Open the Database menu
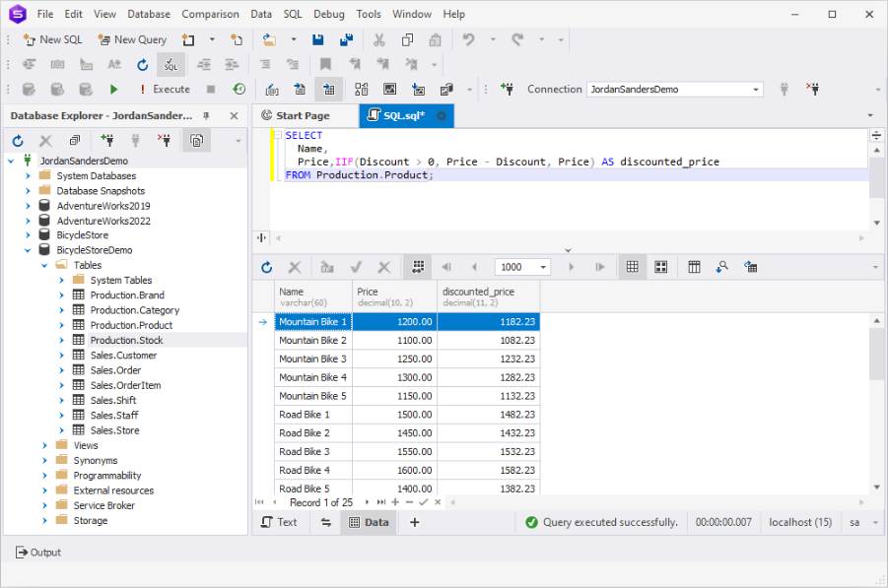This screenshot has width=888, height=588. click(x=149, y=14)
